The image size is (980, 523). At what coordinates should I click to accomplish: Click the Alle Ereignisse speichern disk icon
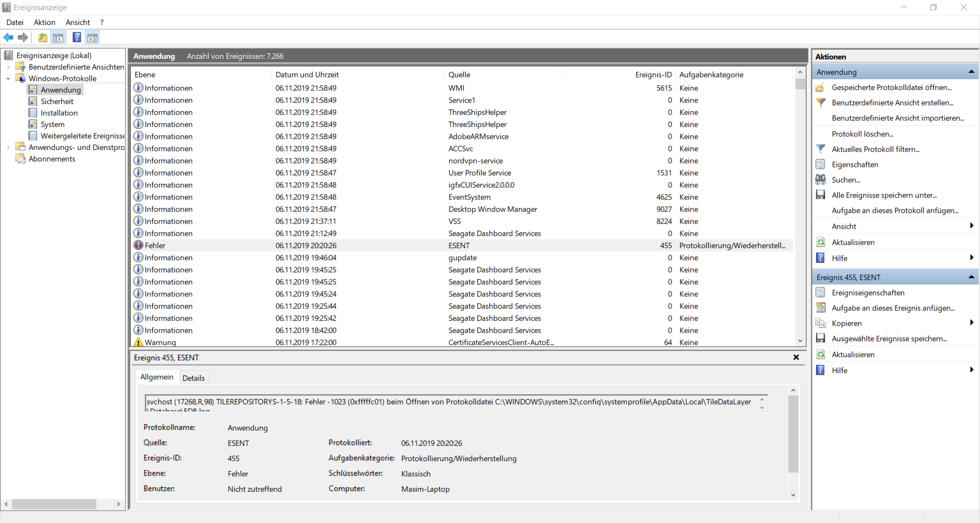coord(821,195)
